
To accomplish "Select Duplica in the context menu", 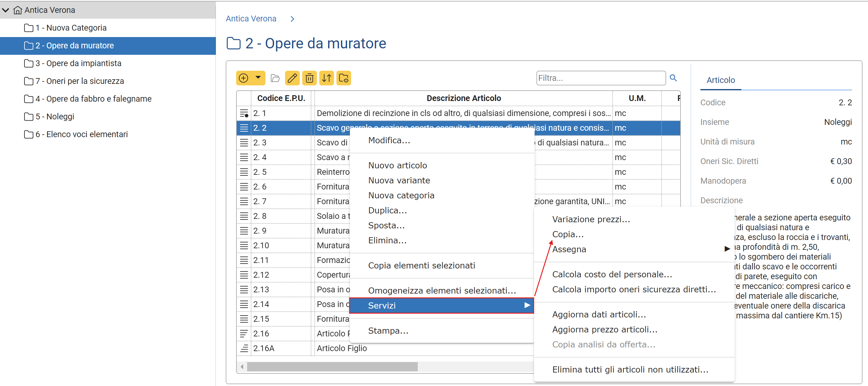I will [387, 210].
